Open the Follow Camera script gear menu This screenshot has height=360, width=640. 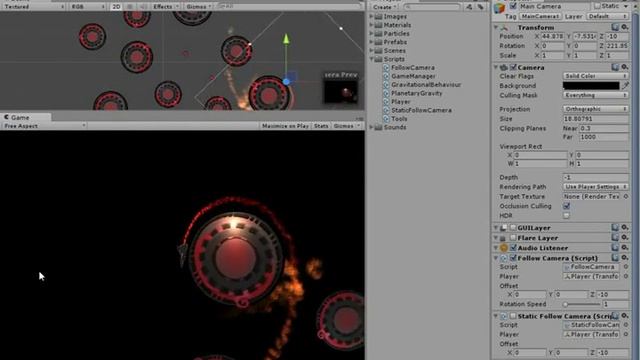[624, 258]
